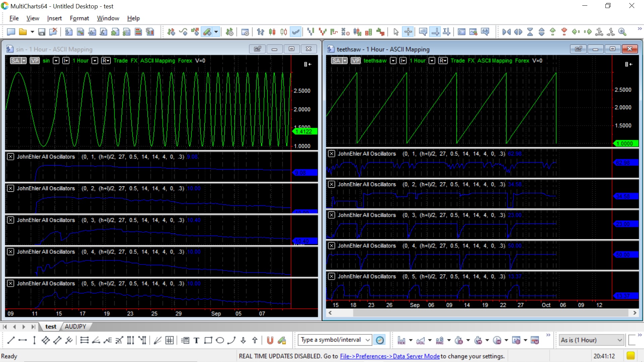Click the zoom magnifier toolbar icon
This screenshot has width=644, height=362.
click(x=622, y=32)
